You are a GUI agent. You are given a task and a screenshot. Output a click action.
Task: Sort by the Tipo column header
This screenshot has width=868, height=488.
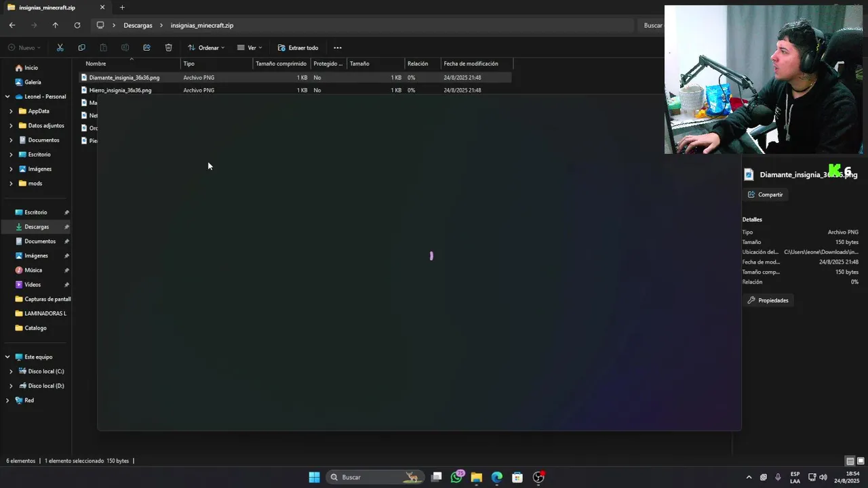coord(217,64)
